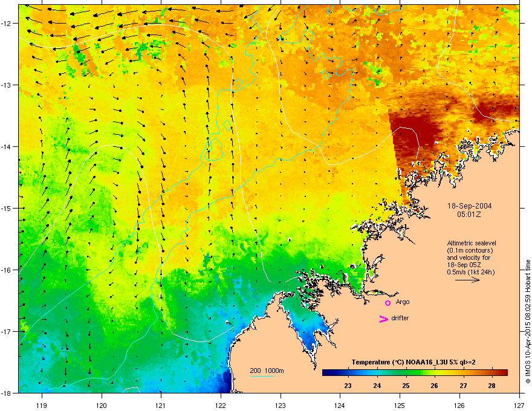Click the Argo legend label
This screenshot has width=532, height=411.
403,302
